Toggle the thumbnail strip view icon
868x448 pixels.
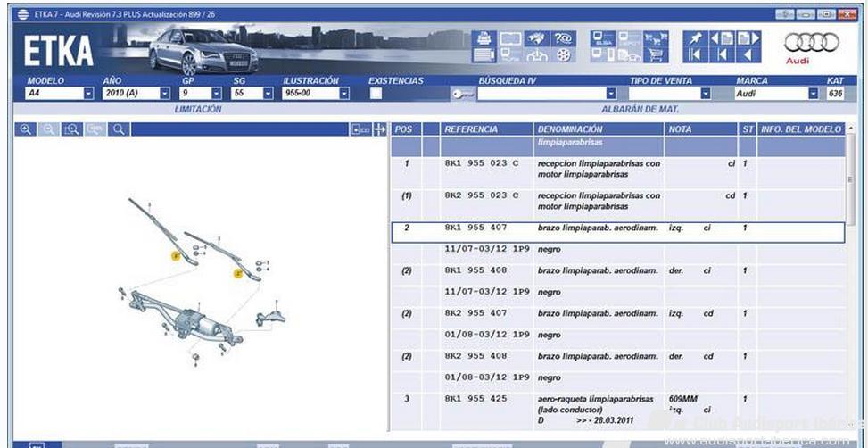pos(360,129)
